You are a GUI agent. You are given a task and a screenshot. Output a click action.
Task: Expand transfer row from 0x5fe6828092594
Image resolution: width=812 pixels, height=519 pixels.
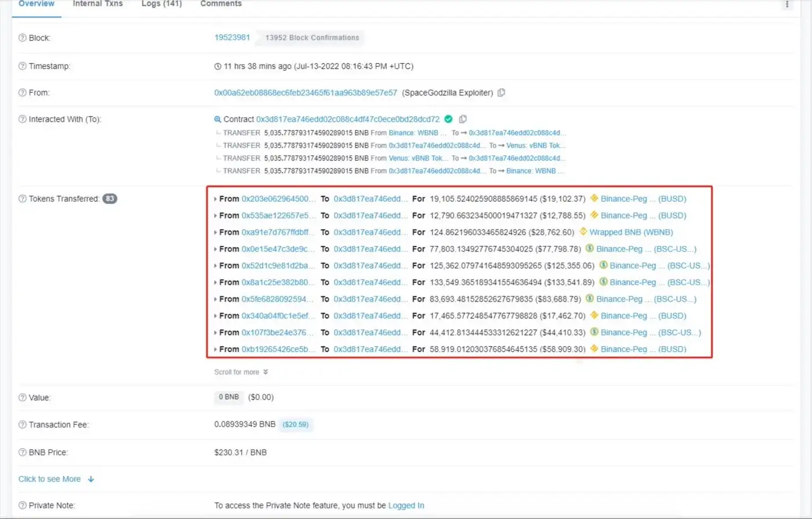click(x=216, y=300)
